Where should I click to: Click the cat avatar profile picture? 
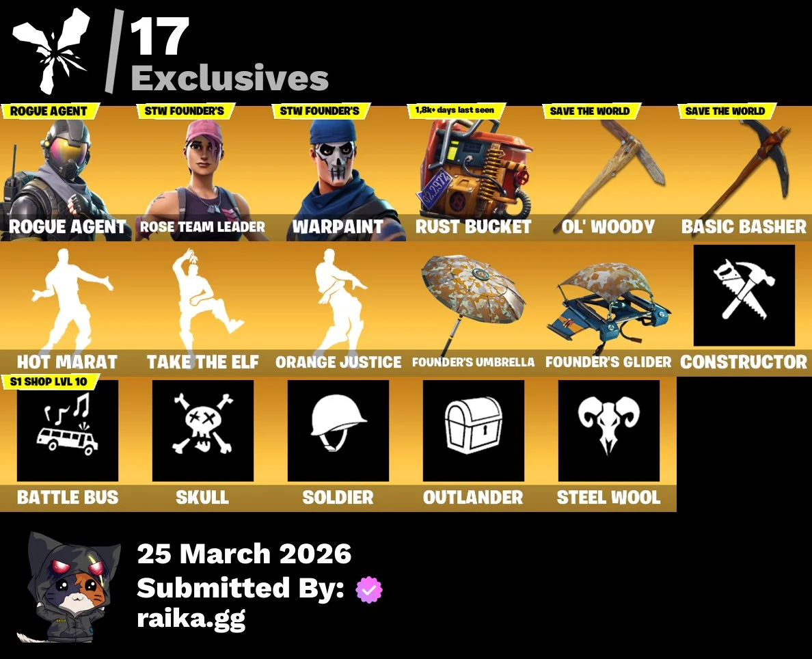click(67, 587)
